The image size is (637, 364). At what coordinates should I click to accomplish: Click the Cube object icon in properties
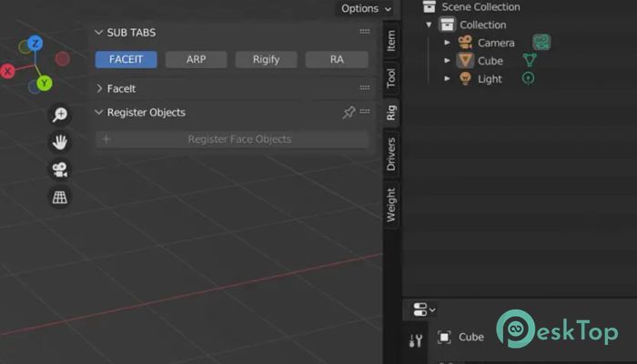[x=444, y=337]
